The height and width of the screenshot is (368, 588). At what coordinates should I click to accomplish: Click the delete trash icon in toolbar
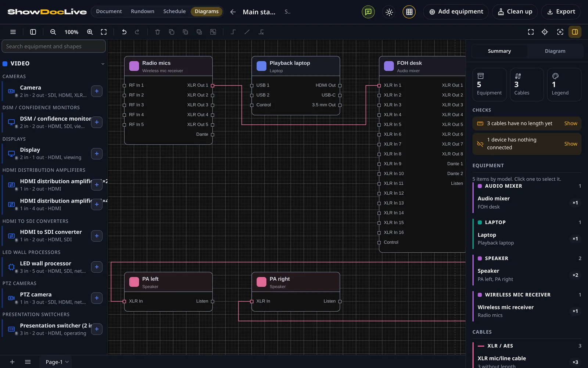[158, 32]
